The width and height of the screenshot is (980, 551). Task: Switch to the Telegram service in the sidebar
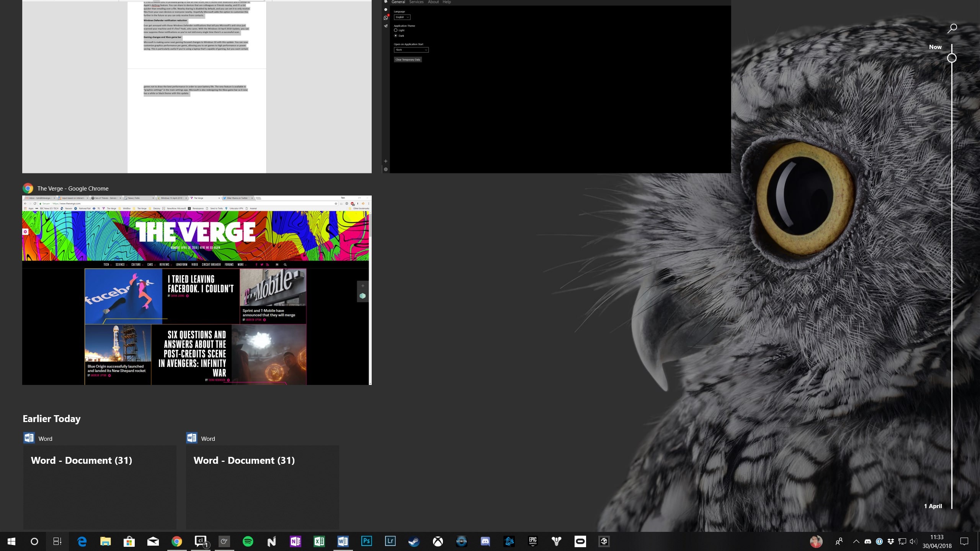coord(385,26)
